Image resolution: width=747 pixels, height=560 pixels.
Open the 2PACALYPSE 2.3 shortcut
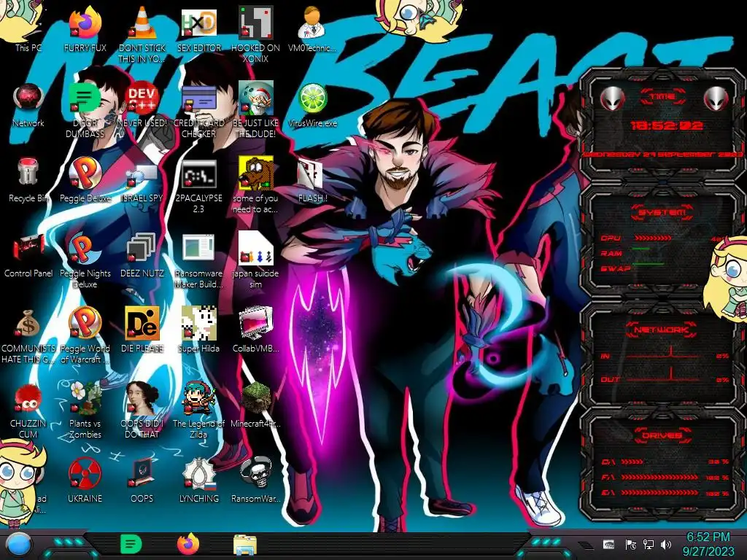click(198, 186)
